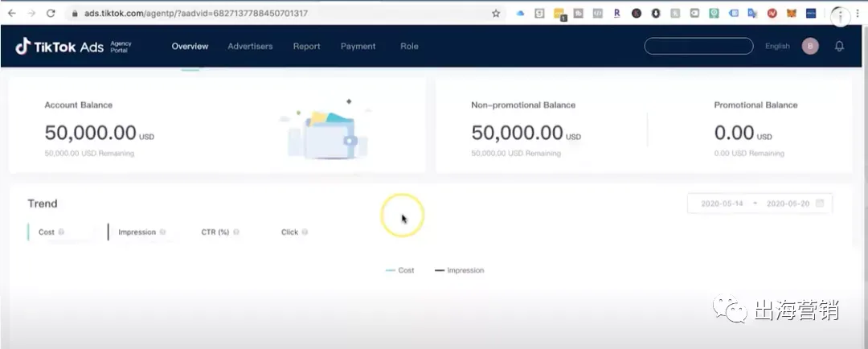
Task: Click the calendar icon in date range
Action: click(820, 203)
